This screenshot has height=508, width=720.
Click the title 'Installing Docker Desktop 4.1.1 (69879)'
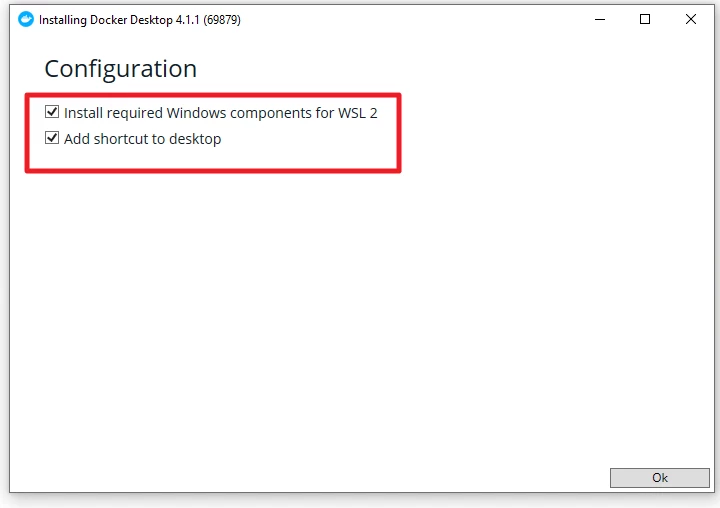(140, 20)
